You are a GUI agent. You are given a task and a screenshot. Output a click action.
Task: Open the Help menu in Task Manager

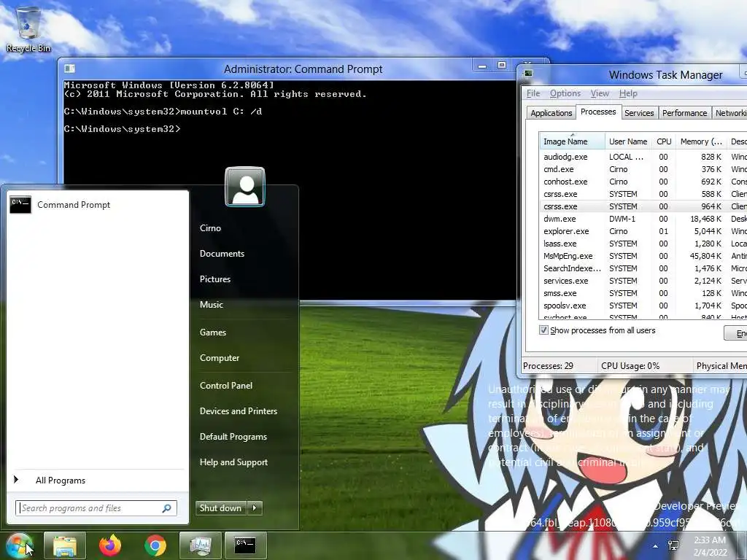(628, 93)
